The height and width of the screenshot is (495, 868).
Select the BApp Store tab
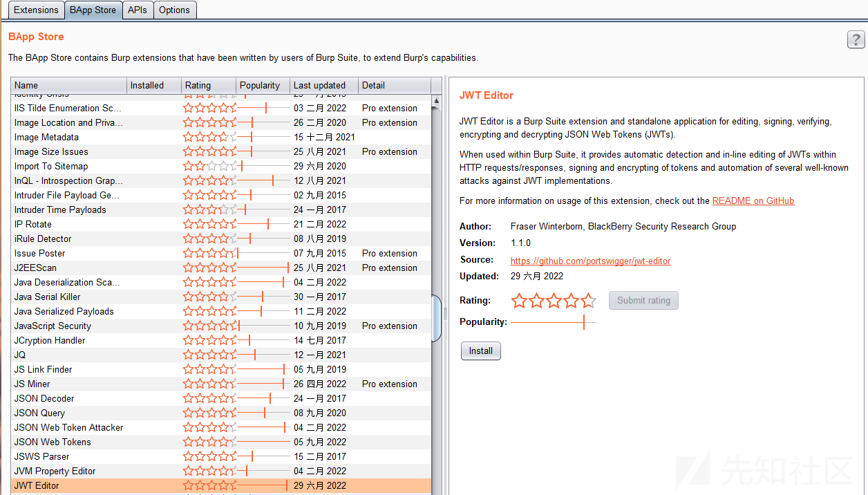click(x=93, y=10)
